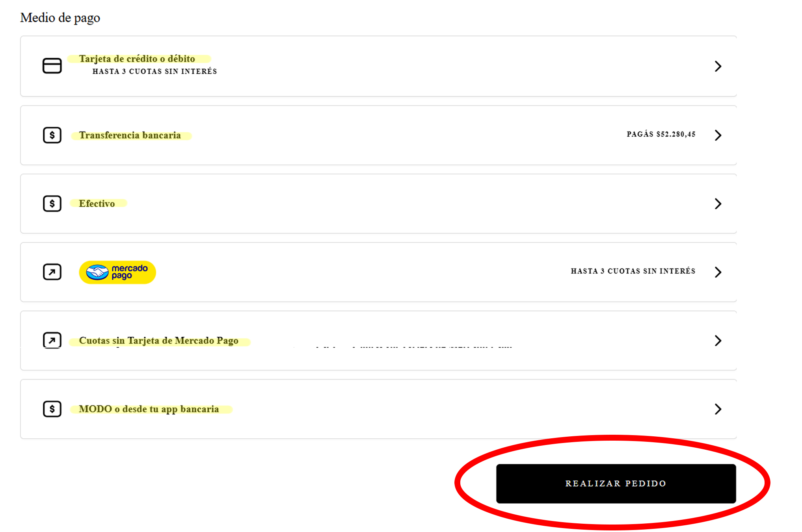
Task: Click the Mercado Pago logo
Action: click(117, 272)
